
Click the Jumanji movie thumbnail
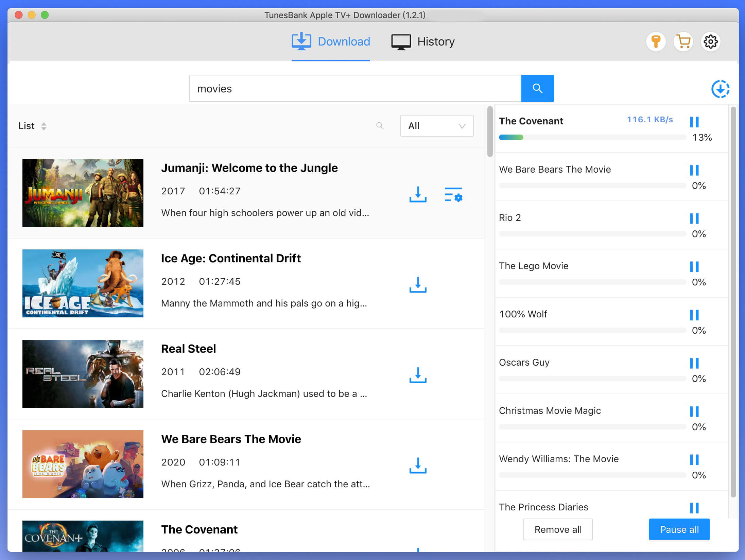pyautogui.click(x=83, y=192)
